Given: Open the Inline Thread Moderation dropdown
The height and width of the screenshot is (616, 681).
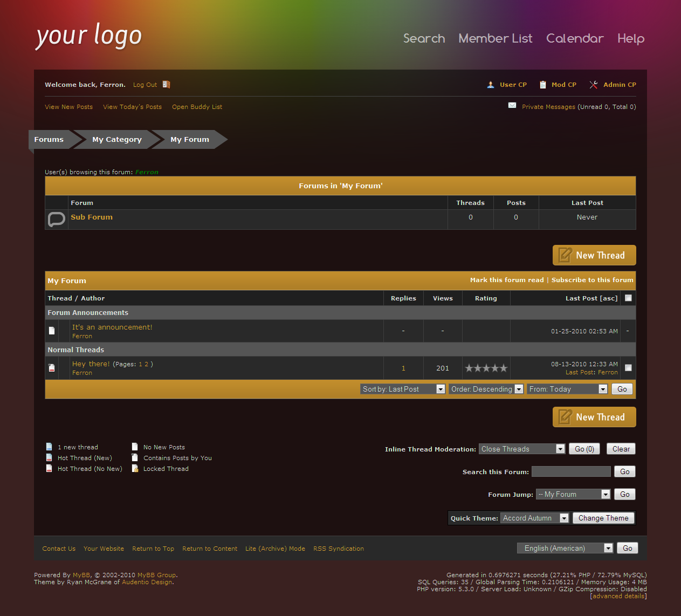Looking at the screenshot, I should [521, 449].
